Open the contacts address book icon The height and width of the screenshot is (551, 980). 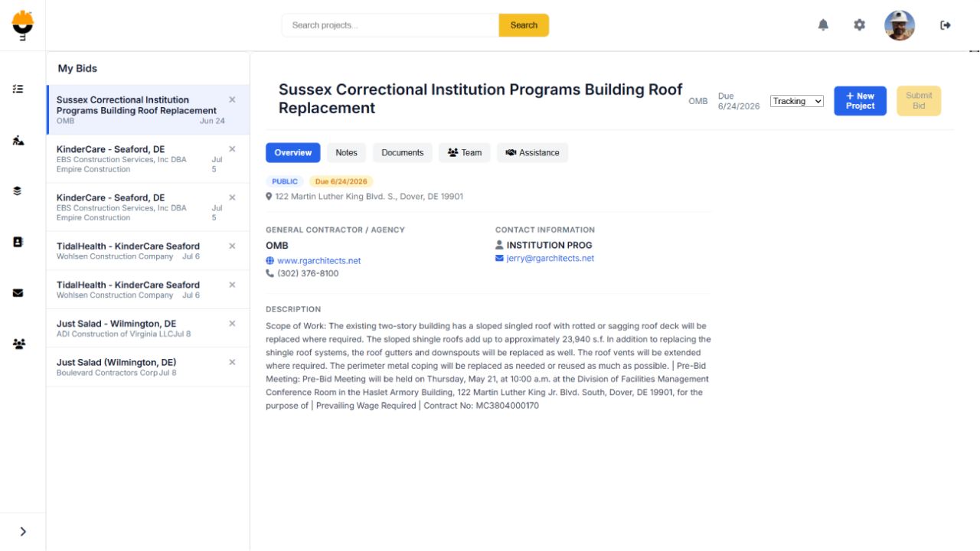[x=18, y=241]
